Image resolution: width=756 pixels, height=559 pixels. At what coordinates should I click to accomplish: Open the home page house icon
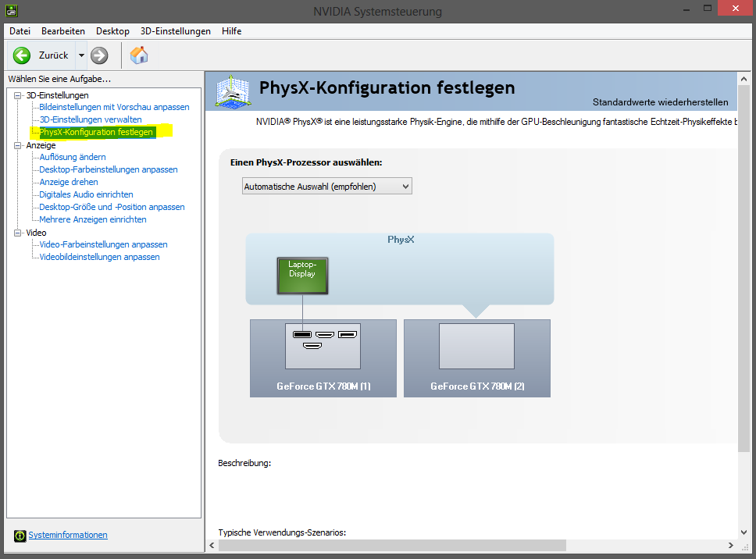pos(139,55)
